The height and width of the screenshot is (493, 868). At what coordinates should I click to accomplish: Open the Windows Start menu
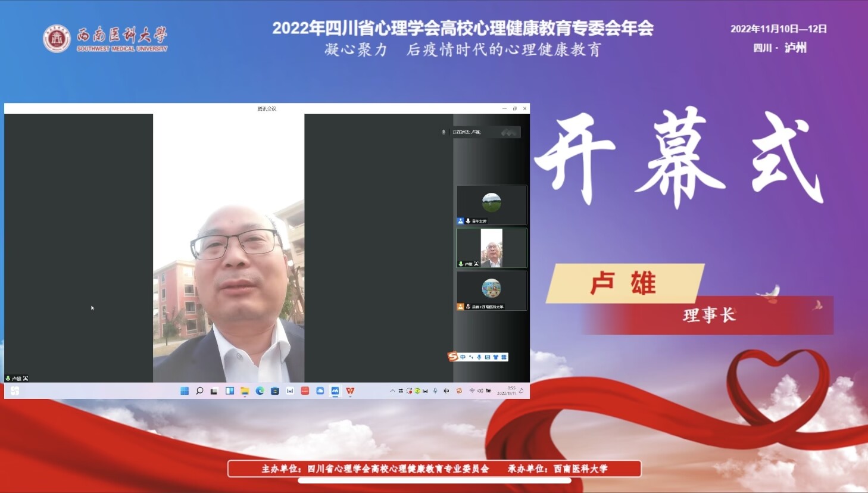(x=185, y=391)
